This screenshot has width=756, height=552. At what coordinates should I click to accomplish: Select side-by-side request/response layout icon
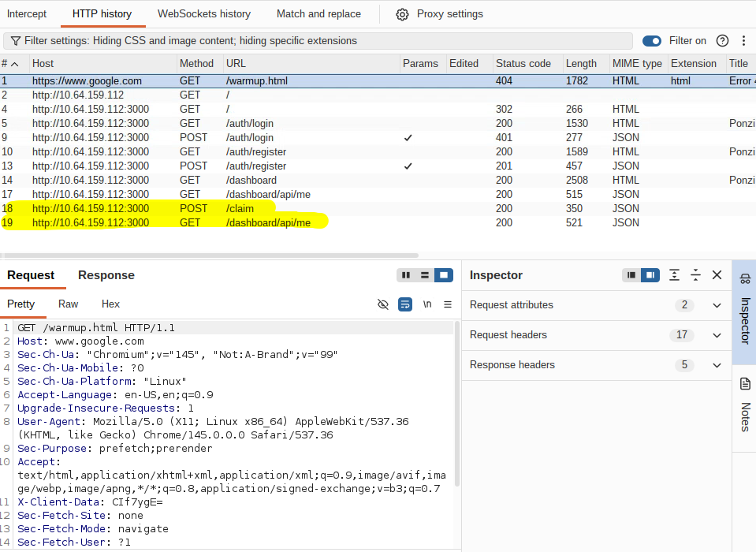(x=406, y=275)
